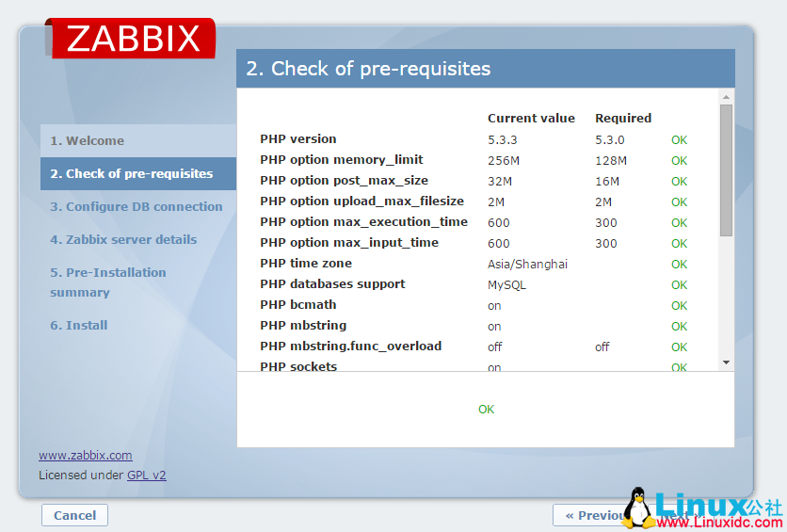Screen dimensions: 787x532
Task: Click current value 256M
Action: coord(504,161)
